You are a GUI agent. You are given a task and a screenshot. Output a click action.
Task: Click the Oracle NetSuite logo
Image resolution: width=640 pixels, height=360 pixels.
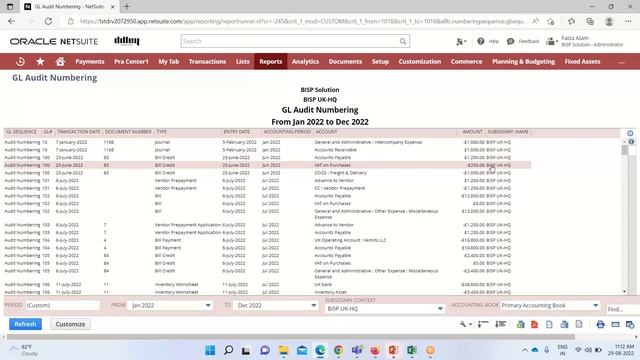point(54,41)
